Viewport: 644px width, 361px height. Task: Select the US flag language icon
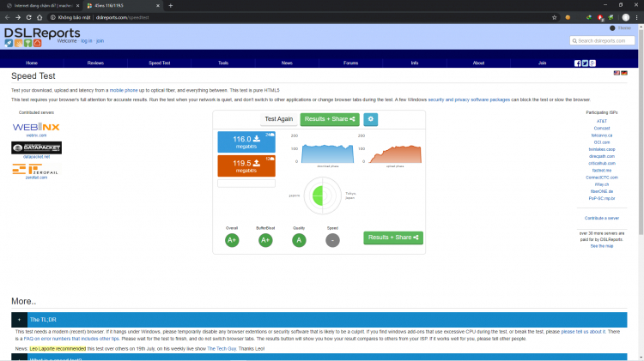[x=617, y=73]
